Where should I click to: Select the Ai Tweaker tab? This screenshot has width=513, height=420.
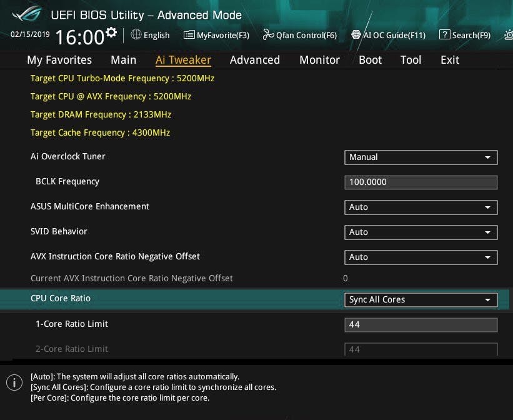pyautogui.click(x=183, y=60)
